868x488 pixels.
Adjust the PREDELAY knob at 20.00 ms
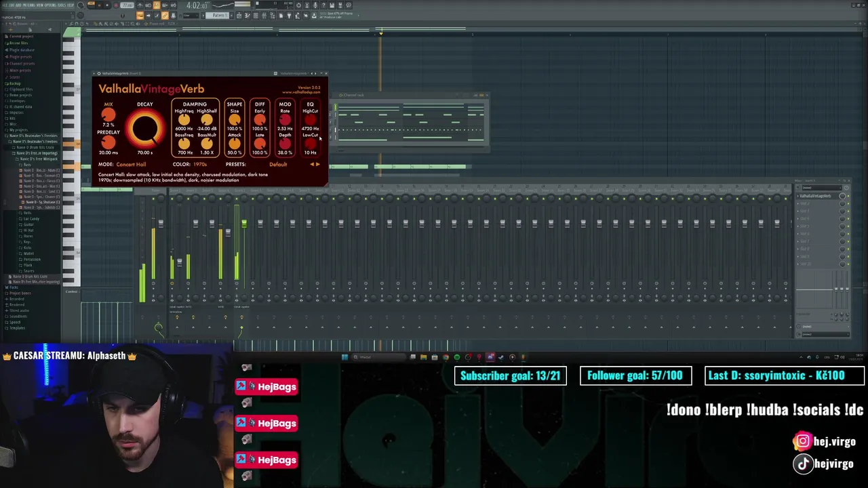[x=108, y=142]
